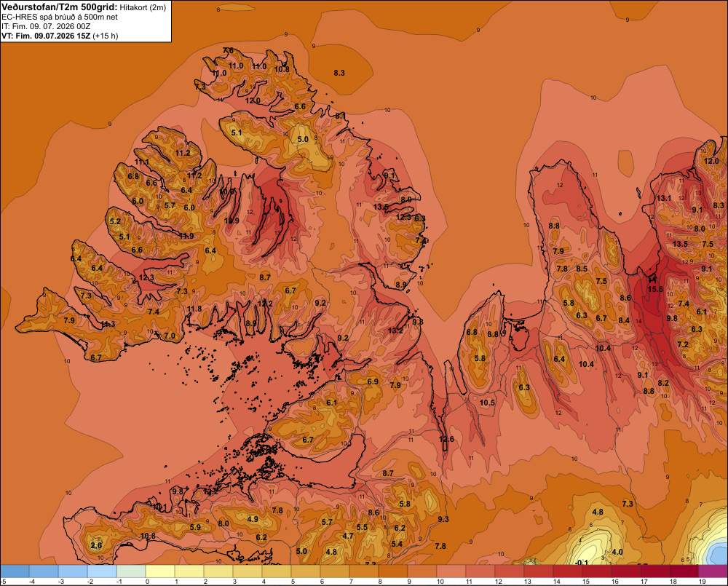
Task: Click the legend swatch starting at 0
Action: pyautogui.click(x=160, y=571)
